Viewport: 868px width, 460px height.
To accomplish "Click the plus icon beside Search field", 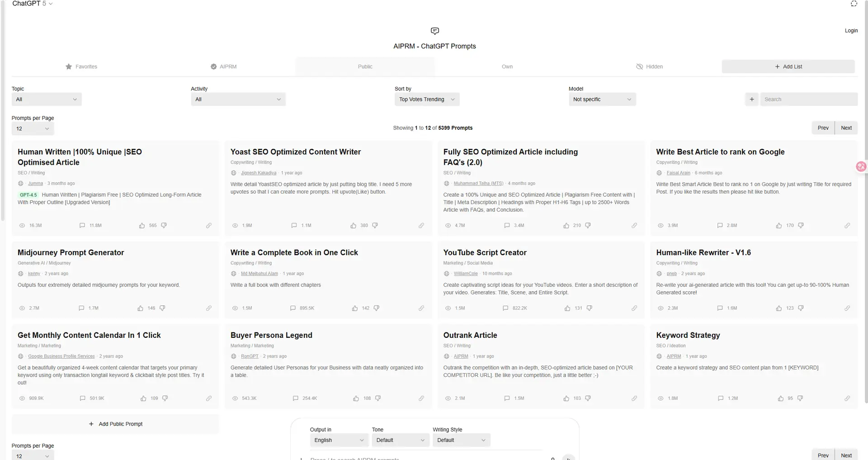I will tap(752, 100).
